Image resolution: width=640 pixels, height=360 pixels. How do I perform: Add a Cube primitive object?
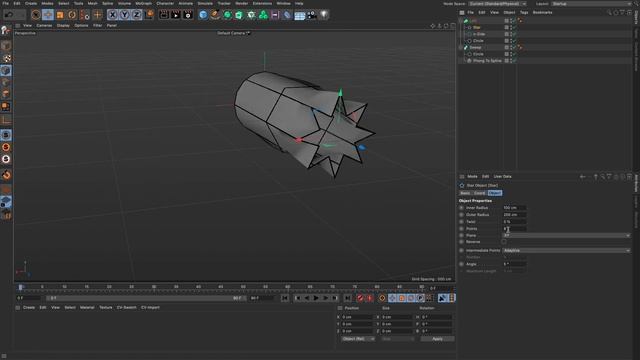[203, 15]
